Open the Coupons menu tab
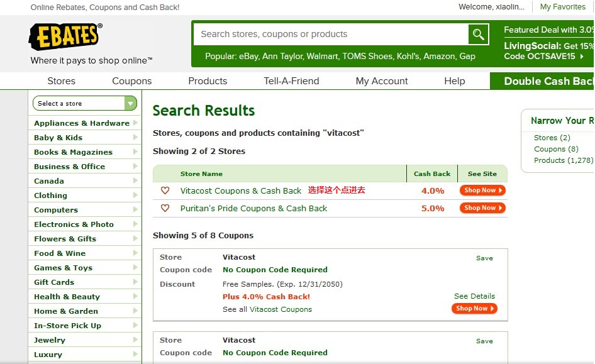Screen dimensions: 595x364 (x=131, y=81)
